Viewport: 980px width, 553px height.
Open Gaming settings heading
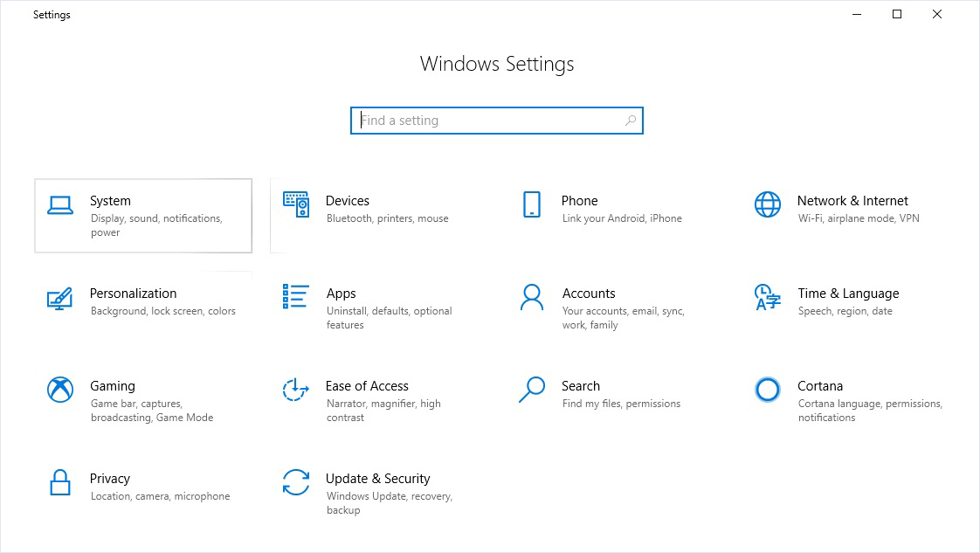point(113,386)
